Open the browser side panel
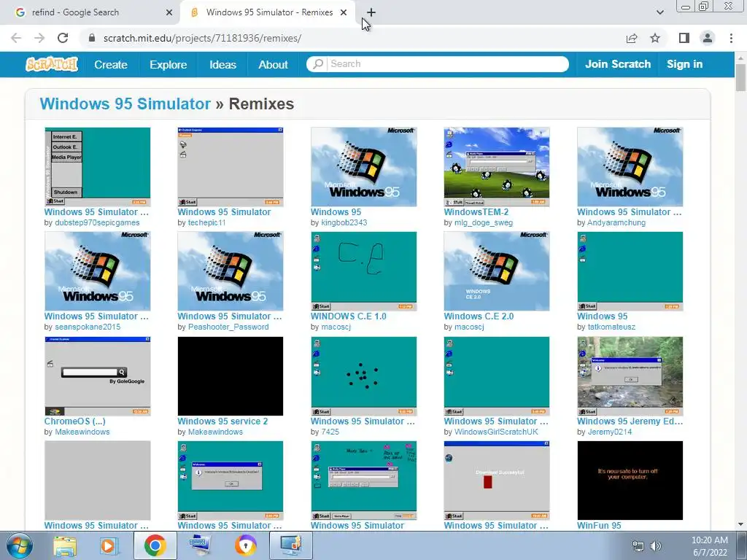747x560 pixels. pyautogui.click(x=684, y=38)
